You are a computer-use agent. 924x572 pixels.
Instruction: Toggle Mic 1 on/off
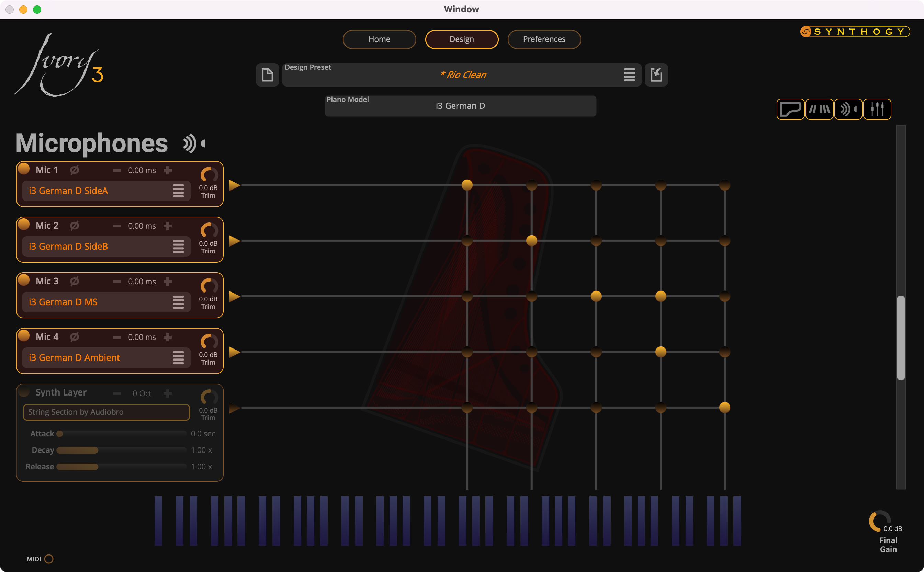pos(24,169)
